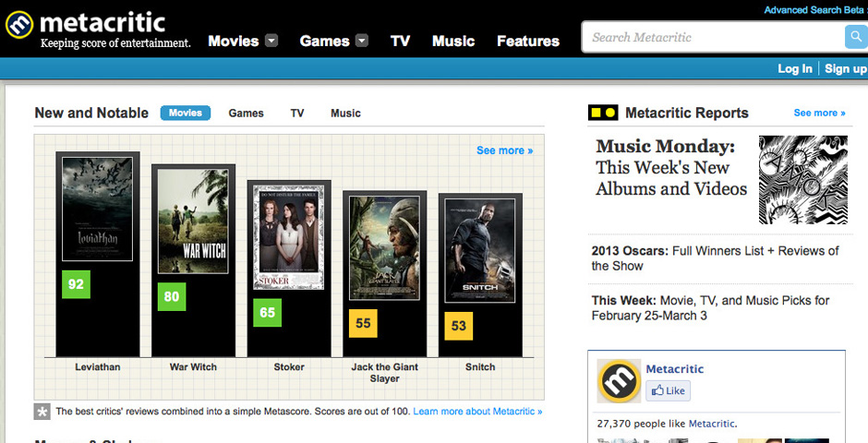Image resolution: width=868 pixels, height=443 pixels.
Task: Click See more in New and Notable
Action: [505, 150]
